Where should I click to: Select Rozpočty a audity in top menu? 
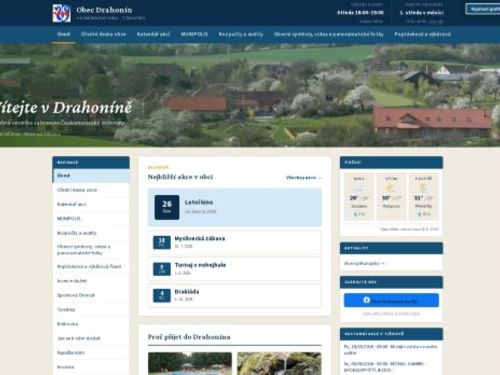pyautogui.click(x=241, y=34)
